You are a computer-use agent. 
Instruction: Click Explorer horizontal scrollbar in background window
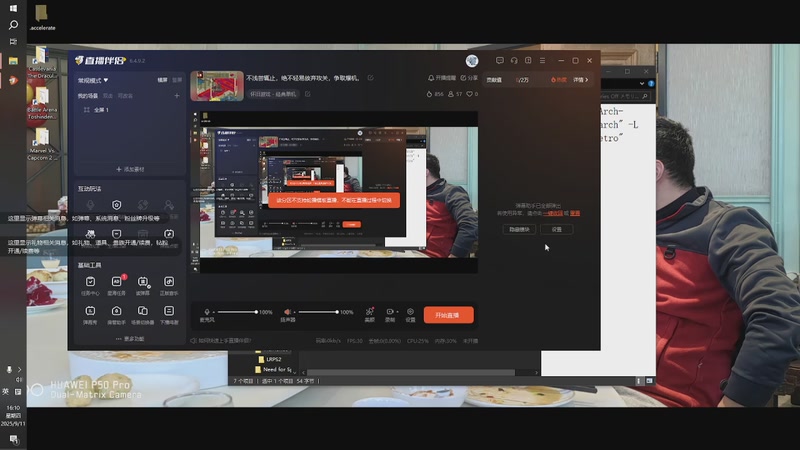[x=411, y=372]
